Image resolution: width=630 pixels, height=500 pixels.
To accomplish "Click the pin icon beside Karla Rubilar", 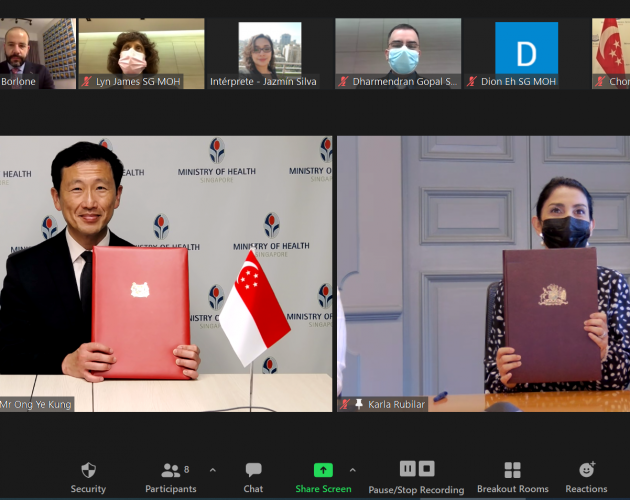I will tap(359, 404).
